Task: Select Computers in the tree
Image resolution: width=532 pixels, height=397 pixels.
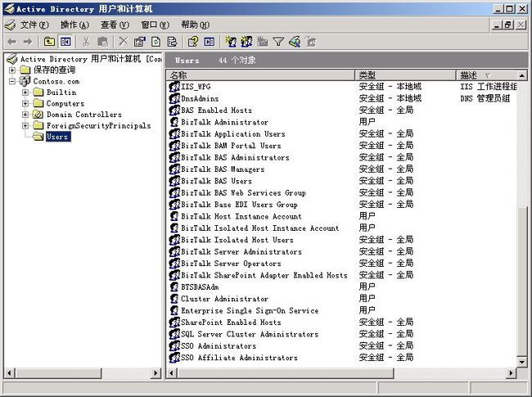Action: tap(65, 103)
